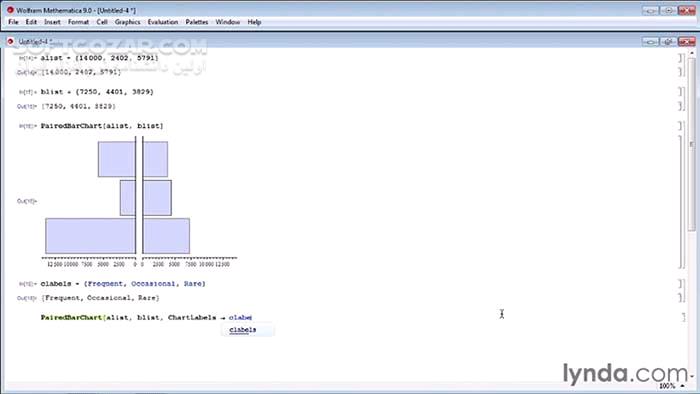Click the notebook vertical scrollbar thumb
The height and width of the screenshot is (394, 700).
(692, 144)
